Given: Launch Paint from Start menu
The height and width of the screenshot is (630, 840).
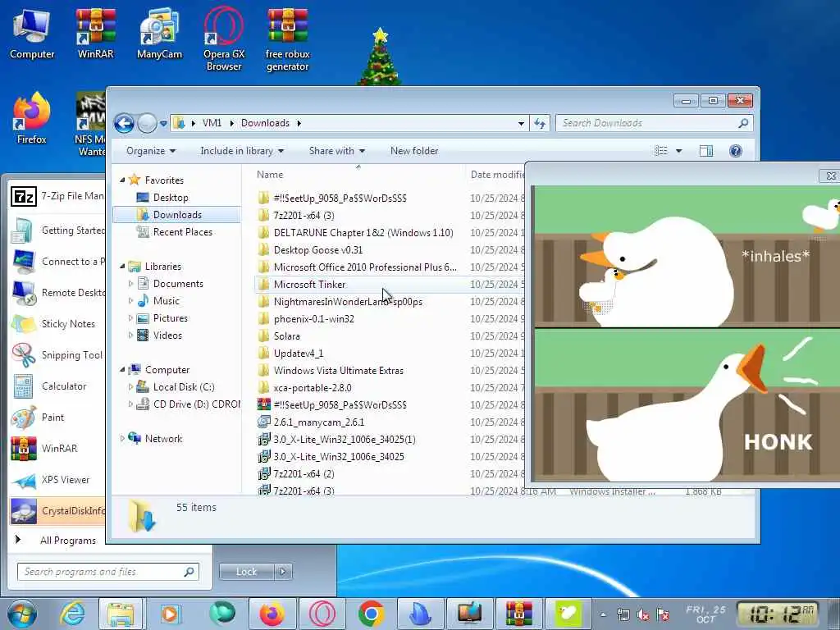Looking at the screenshot, I should click(x=58, y=418).
